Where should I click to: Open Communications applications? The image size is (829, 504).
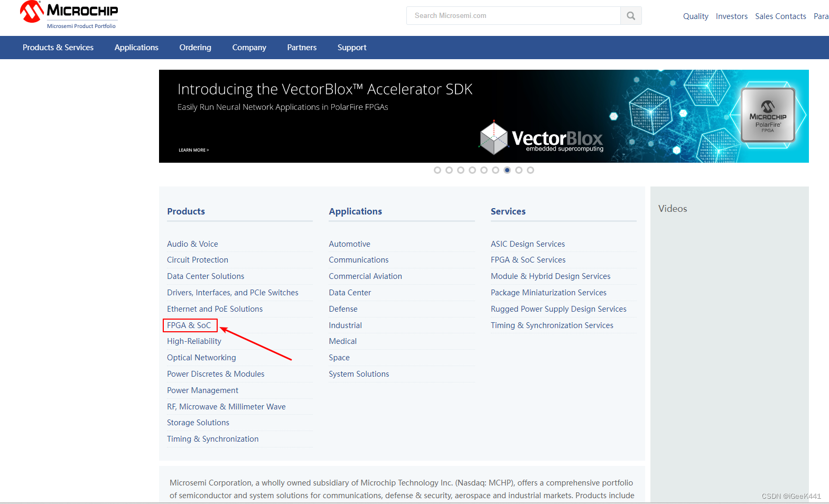[x=358, y=260]
